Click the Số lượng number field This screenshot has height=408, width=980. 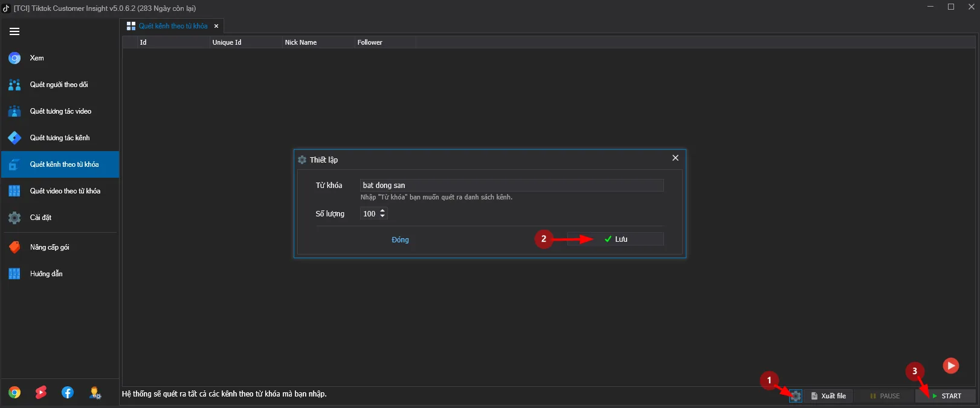point(369,213)
